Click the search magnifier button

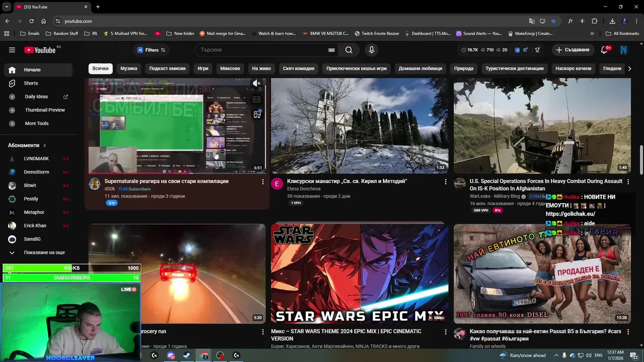coord(349,50)
